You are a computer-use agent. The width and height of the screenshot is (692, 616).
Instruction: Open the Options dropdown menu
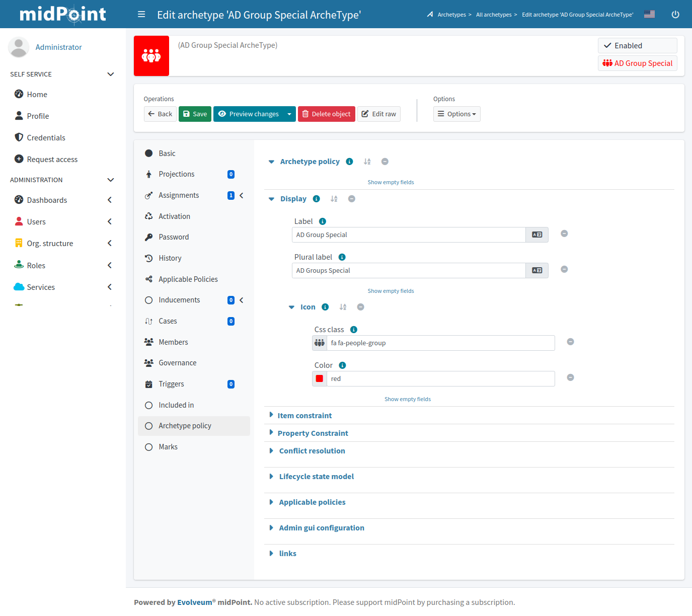point(457,114)
